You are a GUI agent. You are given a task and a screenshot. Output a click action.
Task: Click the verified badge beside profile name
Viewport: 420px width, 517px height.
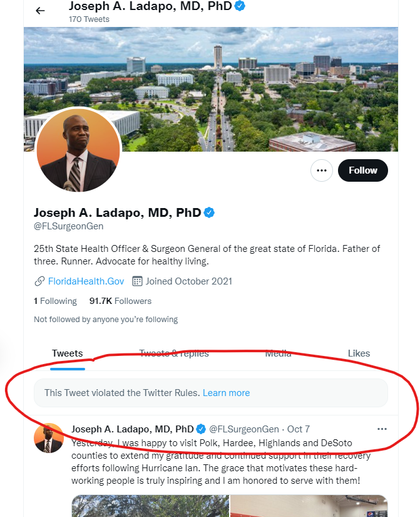[x=209, y=212]
